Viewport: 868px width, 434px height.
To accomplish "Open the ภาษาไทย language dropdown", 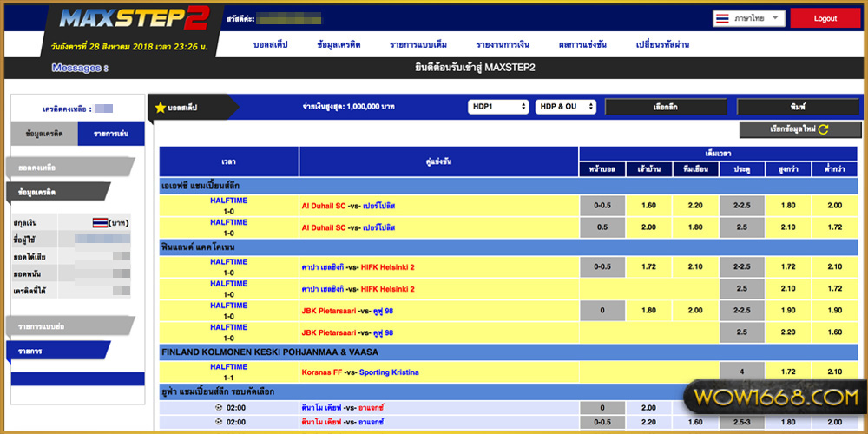I will [x=748, y=18].
